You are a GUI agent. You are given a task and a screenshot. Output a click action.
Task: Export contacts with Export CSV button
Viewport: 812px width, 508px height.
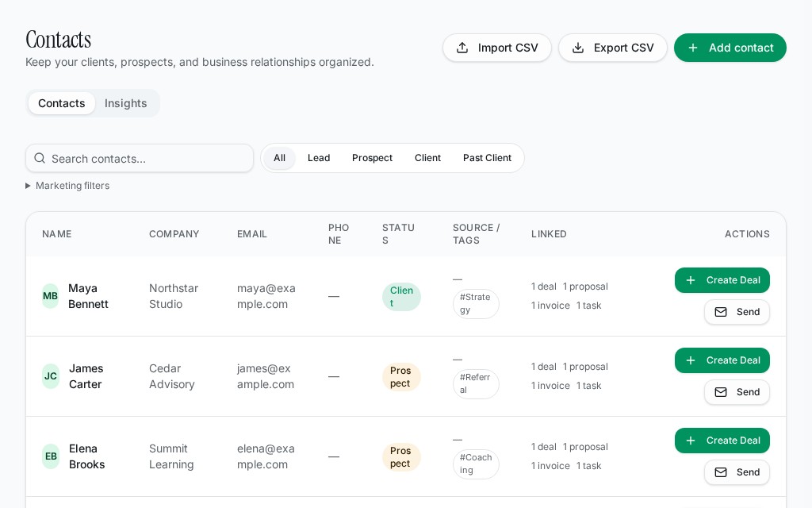click(613, 48)
